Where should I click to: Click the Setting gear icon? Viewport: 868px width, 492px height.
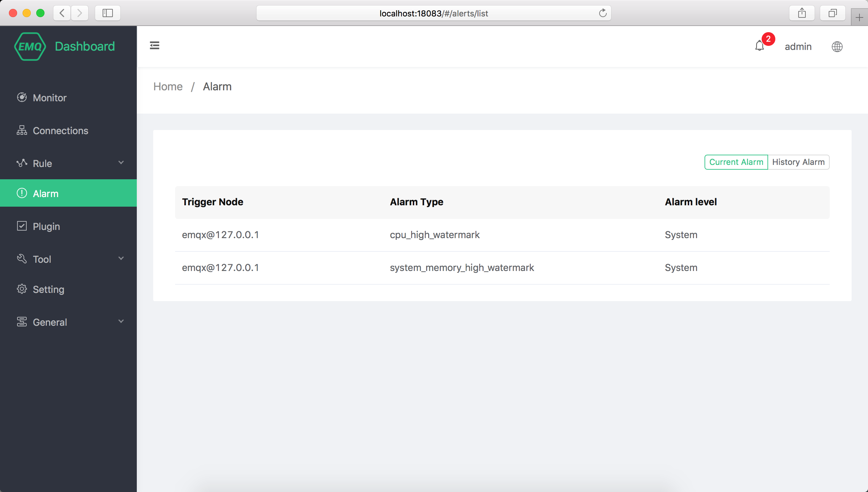[22, 289]
